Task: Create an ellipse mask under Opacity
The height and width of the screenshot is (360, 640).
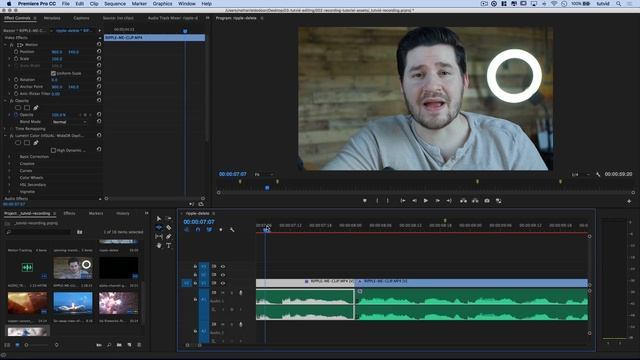Action: [18, 108]
